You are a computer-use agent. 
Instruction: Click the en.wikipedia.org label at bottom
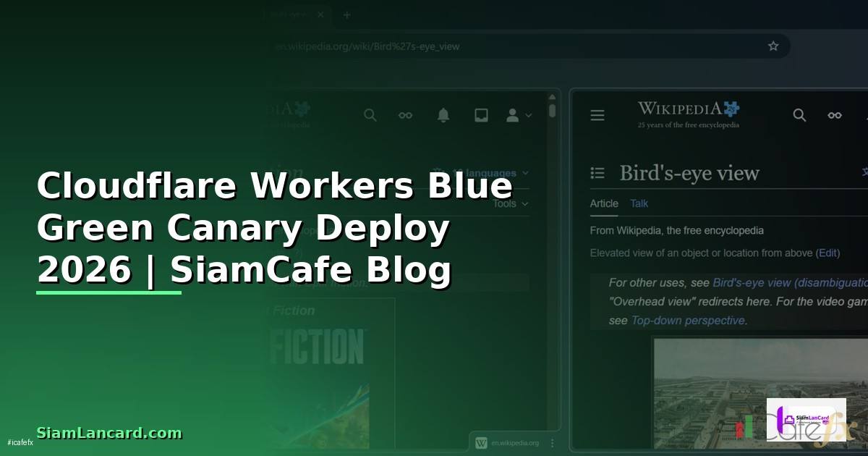(x=515, y=442)
